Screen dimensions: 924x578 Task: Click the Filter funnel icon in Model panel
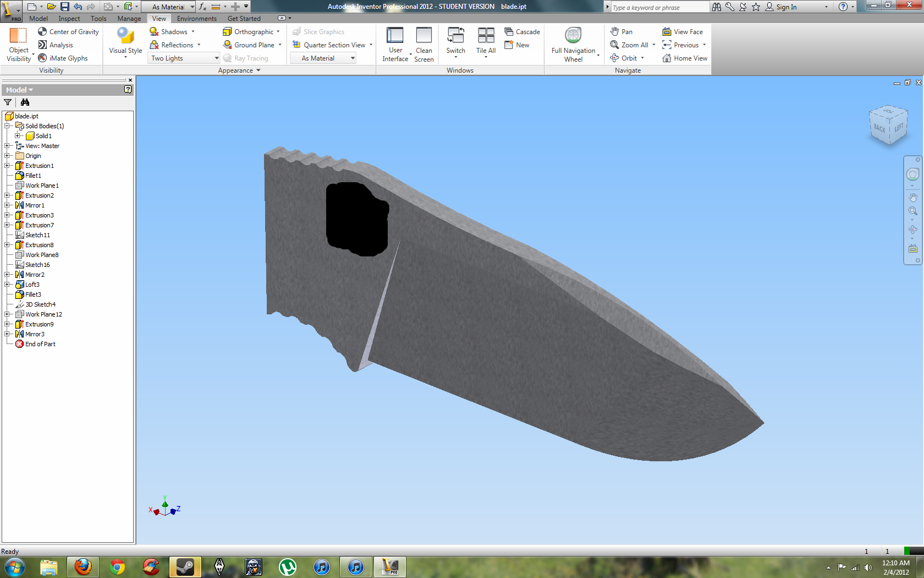point(8,102)
